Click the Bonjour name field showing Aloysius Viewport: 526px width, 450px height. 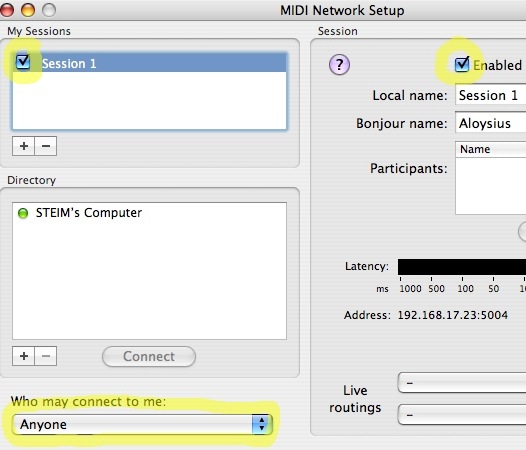(490, 123)
